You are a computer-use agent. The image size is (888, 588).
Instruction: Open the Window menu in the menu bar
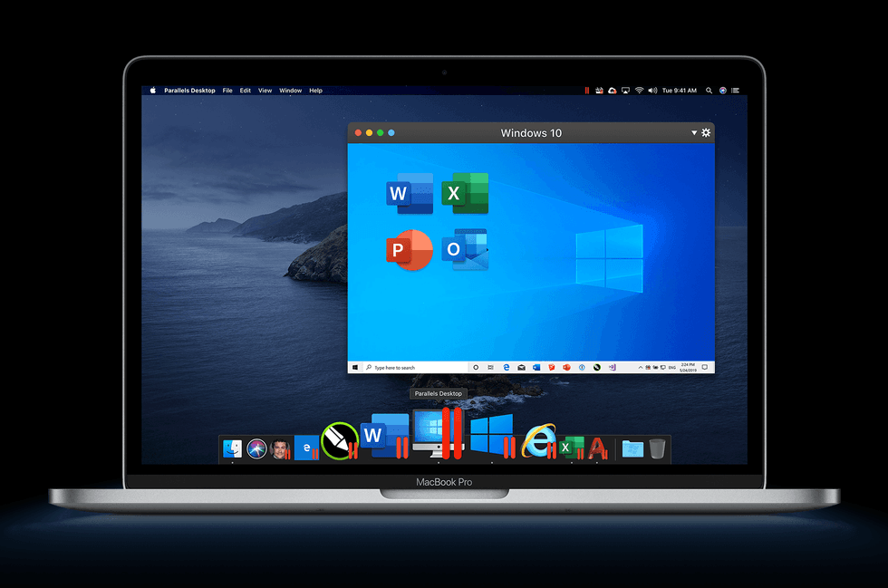click(x=290, y=91)
